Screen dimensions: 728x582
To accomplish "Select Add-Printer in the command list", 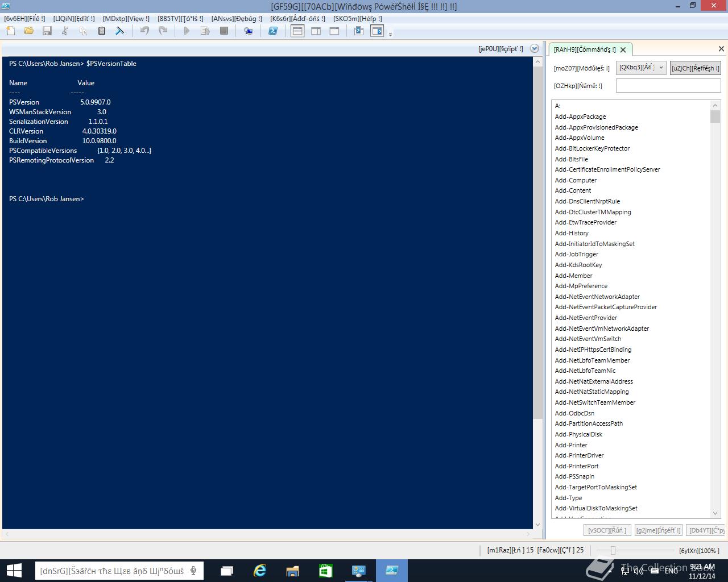I will click(571, 445).
